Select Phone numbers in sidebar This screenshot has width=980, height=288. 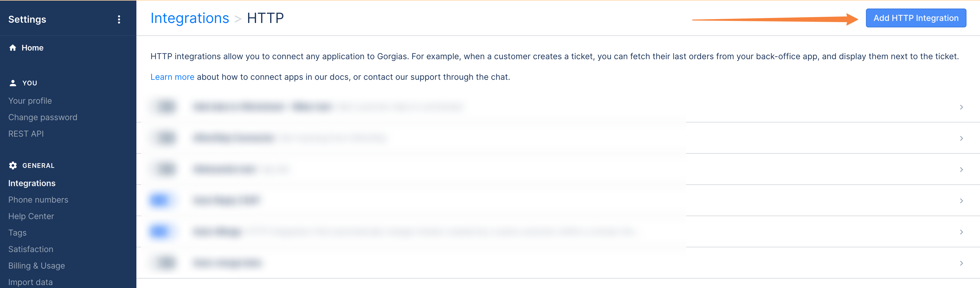(38, 200)
